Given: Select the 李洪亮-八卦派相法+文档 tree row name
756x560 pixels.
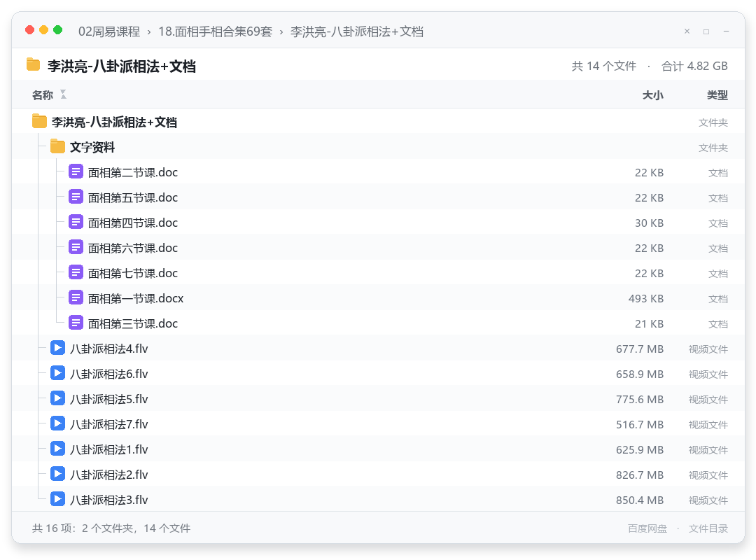Looking at the screenshot, I should point(114,122).
